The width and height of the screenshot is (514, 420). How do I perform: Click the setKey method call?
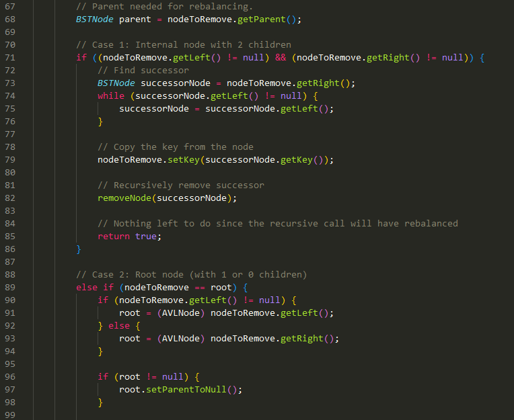[x=184, y=160]
